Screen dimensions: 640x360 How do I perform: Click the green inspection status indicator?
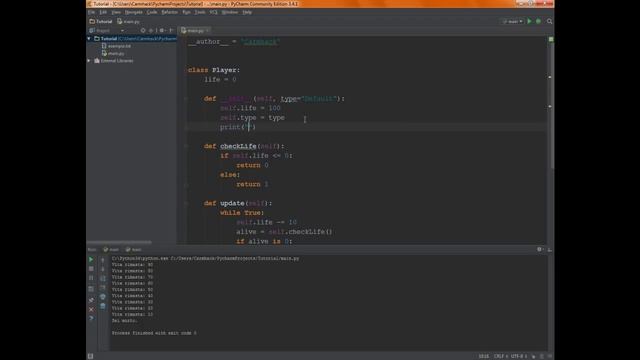(x=551, y=39)
